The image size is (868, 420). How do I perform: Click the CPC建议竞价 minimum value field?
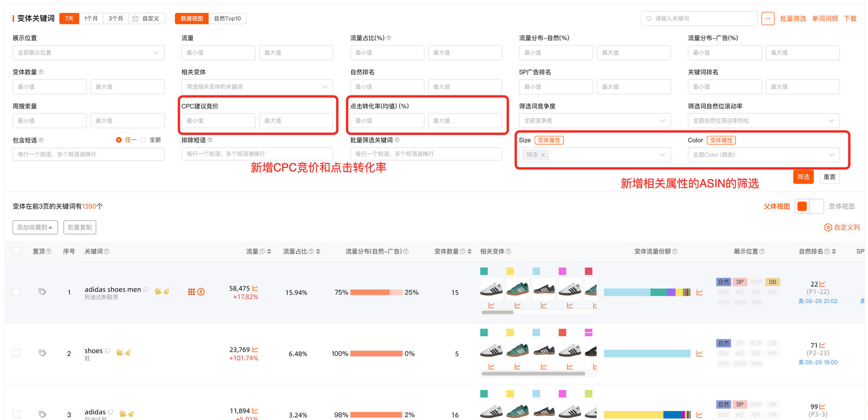tap(218, 121)
